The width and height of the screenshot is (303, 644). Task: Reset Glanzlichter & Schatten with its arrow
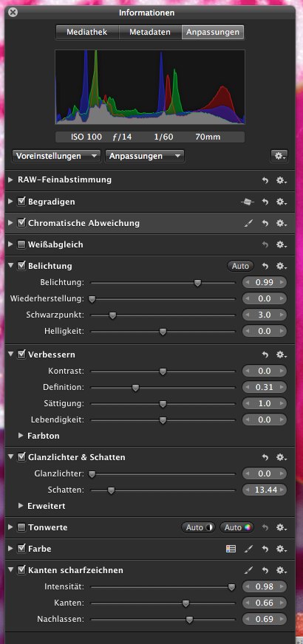(265, 457)
